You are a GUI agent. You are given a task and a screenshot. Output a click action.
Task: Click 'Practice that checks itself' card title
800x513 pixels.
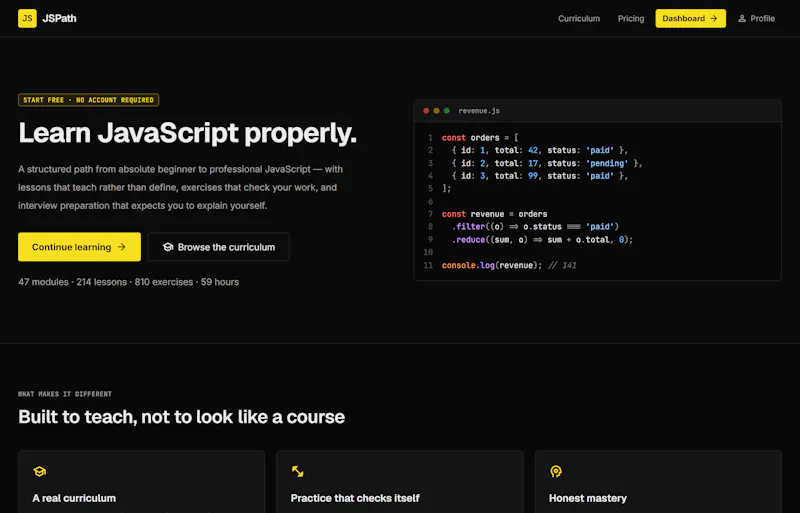click(x=355, y=498)
